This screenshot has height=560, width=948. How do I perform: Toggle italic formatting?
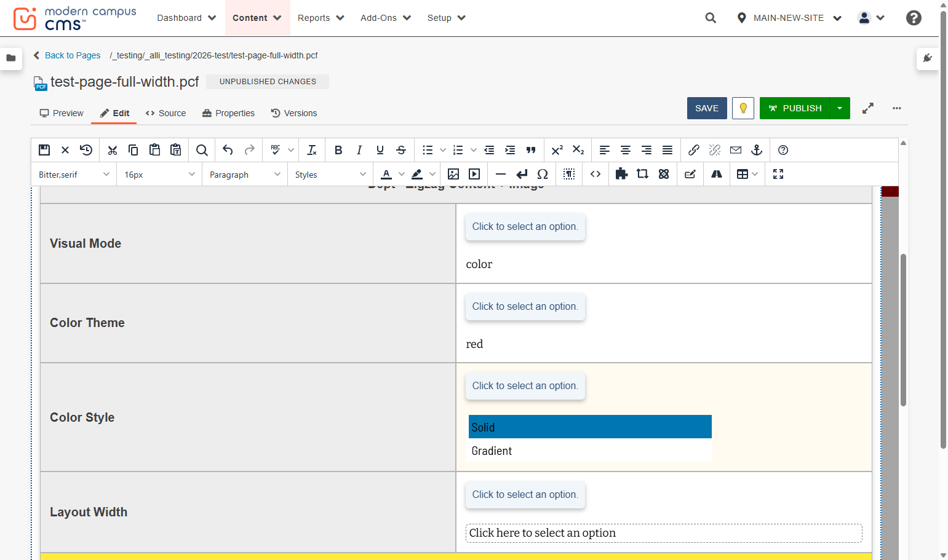(359, 150)
